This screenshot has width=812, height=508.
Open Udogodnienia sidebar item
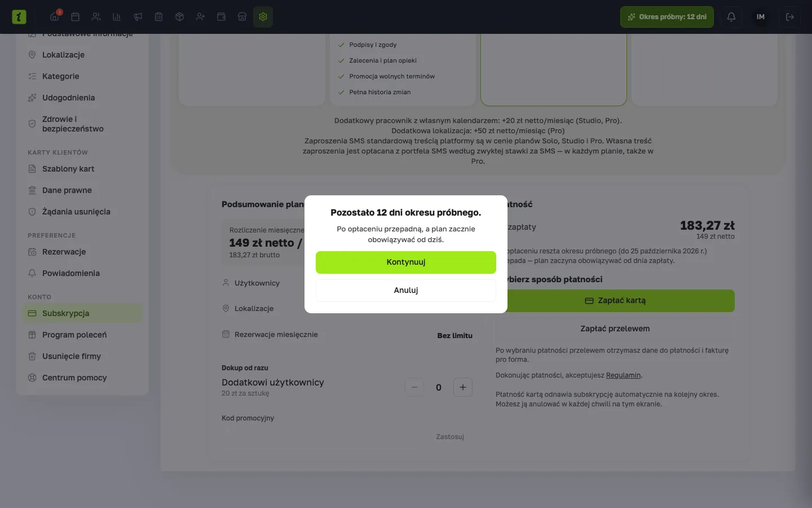(82, 98)
